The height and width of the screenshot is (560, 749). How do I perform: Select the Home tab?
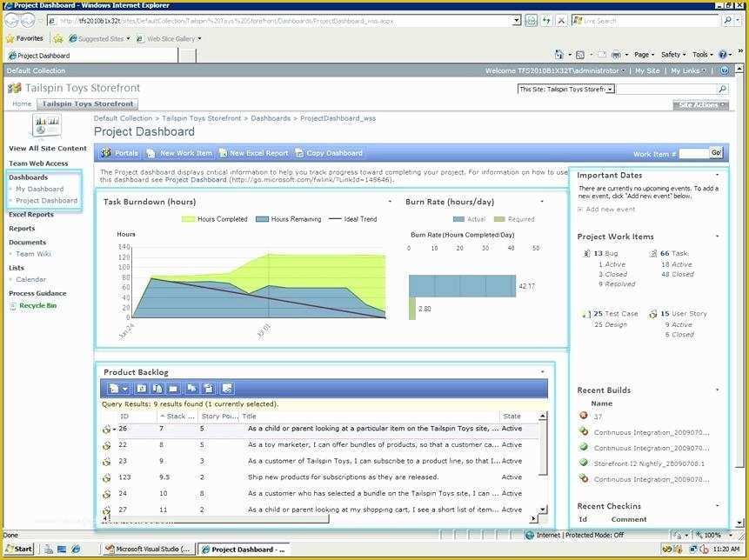22,103
